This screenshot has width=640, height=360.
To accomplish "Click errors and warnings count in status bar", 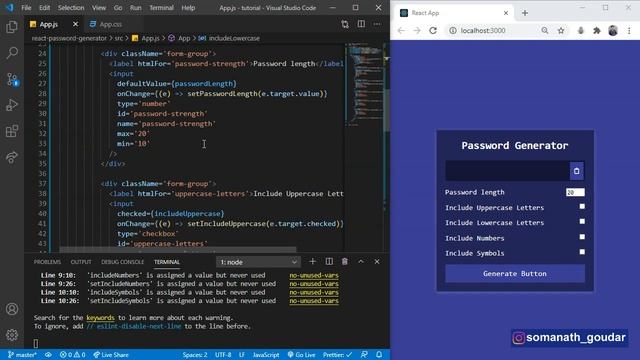I will tap(72, 355).
